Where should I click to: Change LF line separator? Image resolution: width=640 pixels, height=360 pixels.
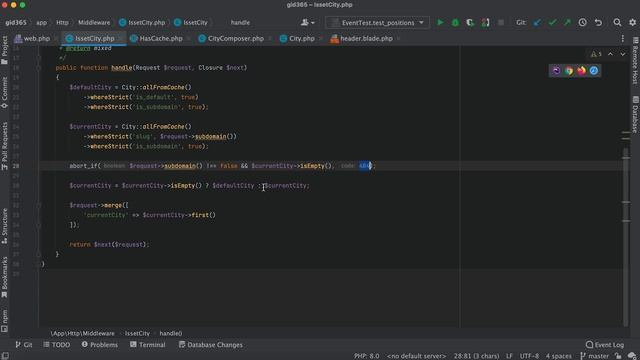[509, 356]
